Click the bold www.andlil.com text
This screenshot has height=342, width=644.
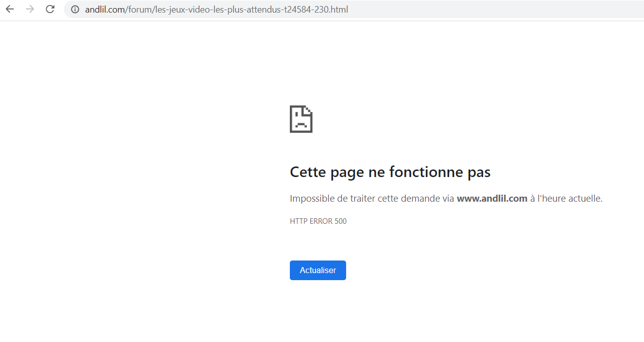[x=492, y=199]
